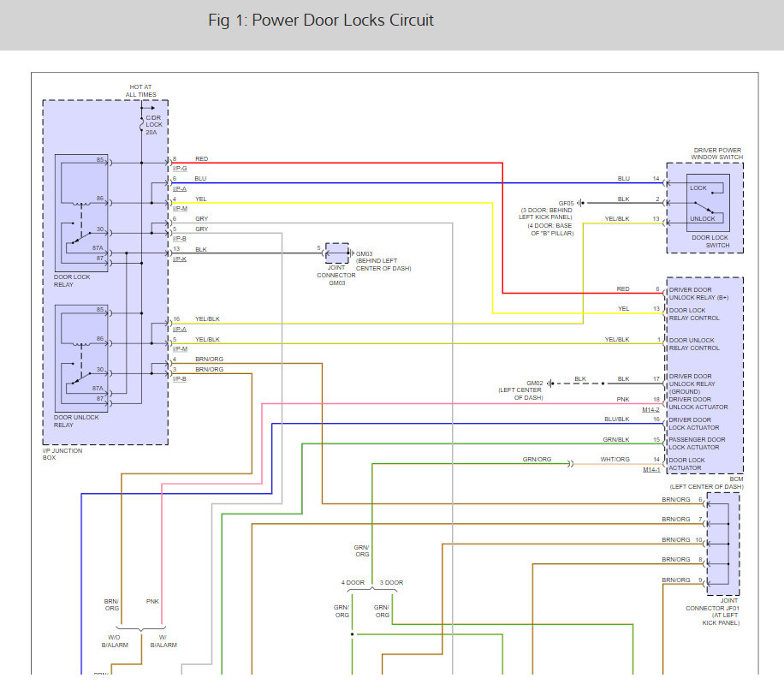Click '(4 DOOR: BASE OF "B" PILLAR)' note

pos(550,229)
